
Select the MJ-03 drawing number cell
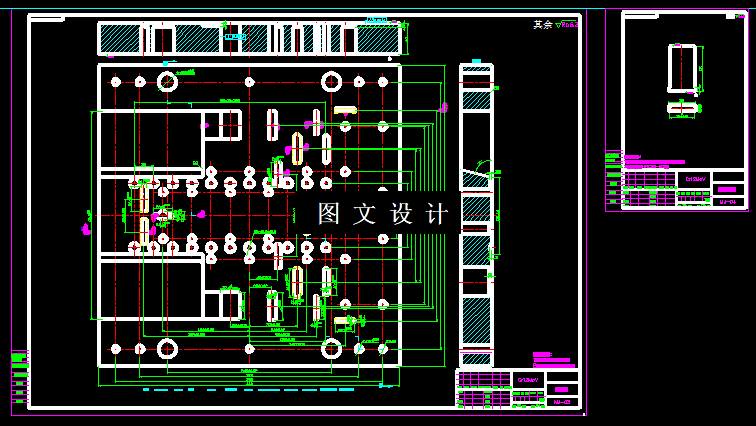click(562, 402)
